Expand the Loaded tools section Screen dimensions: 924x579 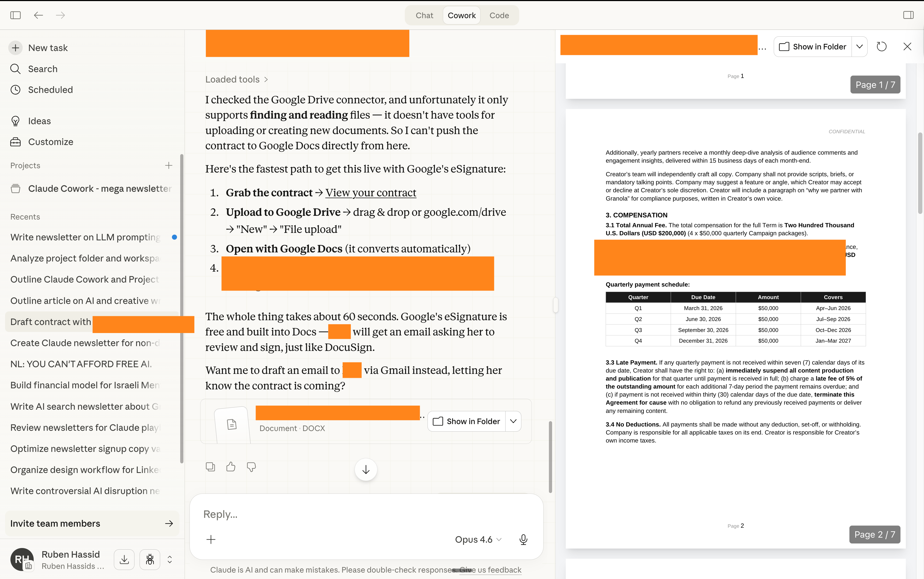pyautogui.click(x=236, y=79)
